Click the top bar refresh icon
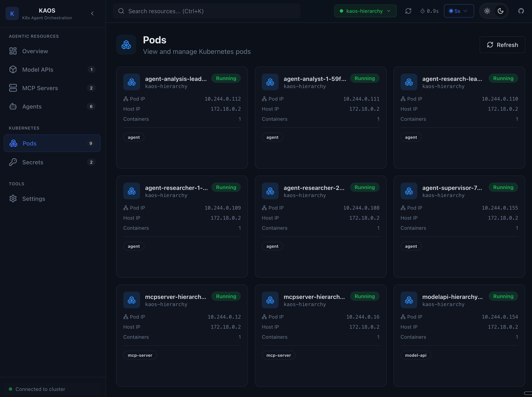The image size is (532, 397). point(408,11)
